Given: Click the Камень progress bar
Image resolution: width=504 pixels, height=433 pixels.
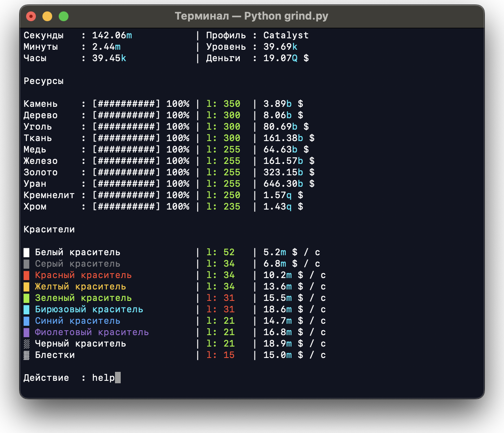Looking at the screenshot, I should pos(126,104).
